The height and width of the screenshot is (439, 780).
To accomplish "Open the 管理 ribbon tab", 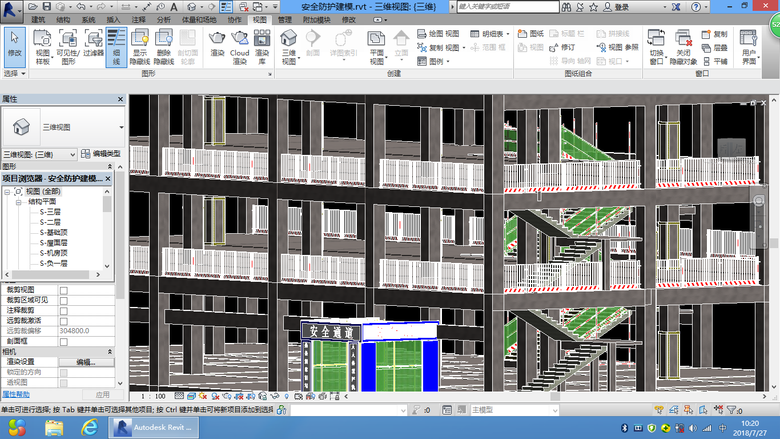I will (285, 19).
